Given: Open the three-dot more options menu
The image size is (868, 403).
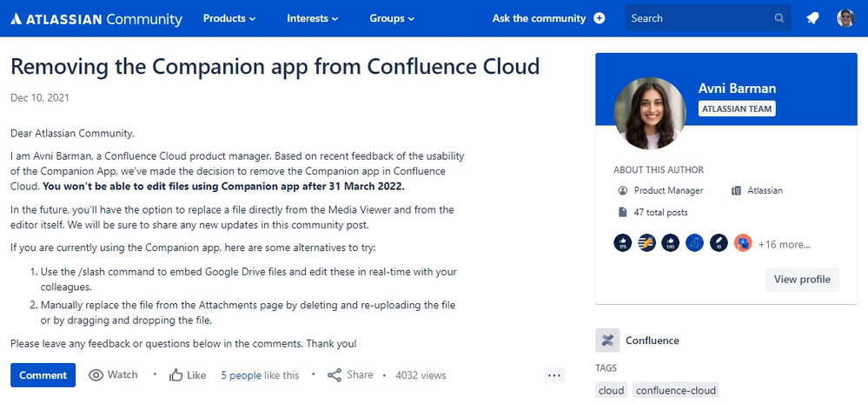Looking at the screenshot, I should [x=554, y=375].
